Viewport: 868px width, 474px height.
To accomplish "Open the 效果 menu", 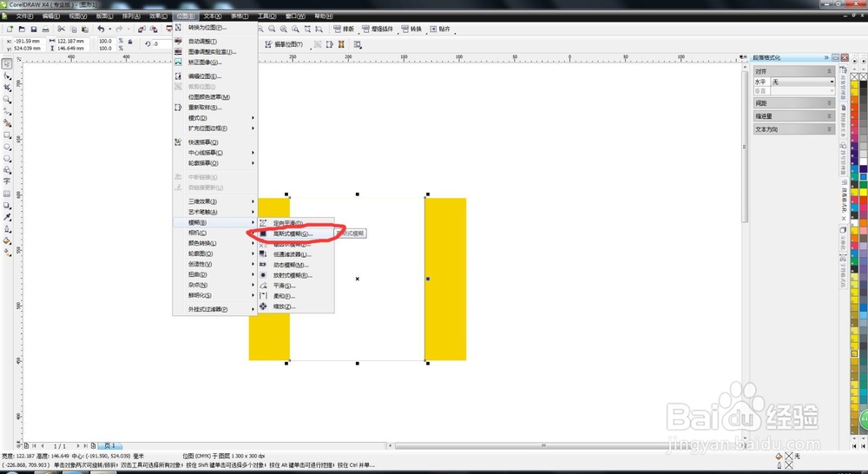I will click(x=158, y=16).
